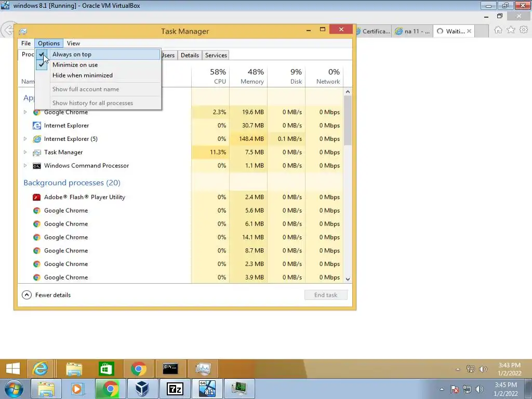This screenshot has height=399, width=532.
Task: Click host Action Center flag icon
Action: click(x=455, y=389)
